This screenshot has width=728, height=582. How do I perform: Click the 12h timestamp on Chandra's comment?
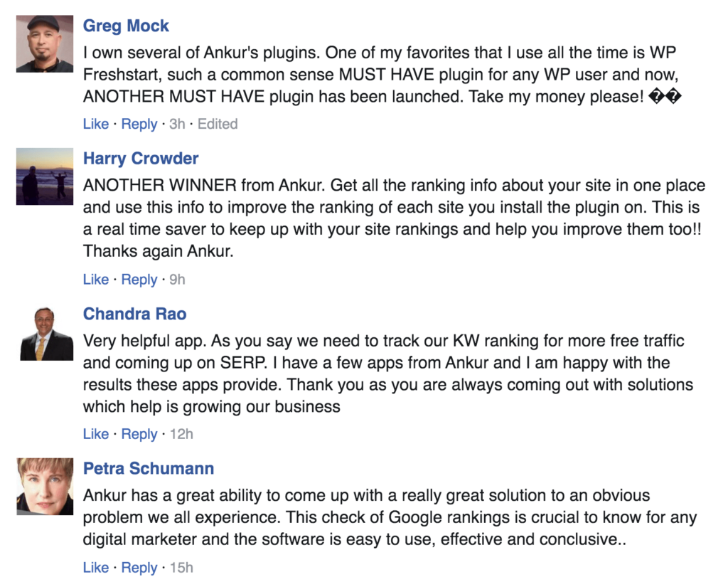click(181, 434)
